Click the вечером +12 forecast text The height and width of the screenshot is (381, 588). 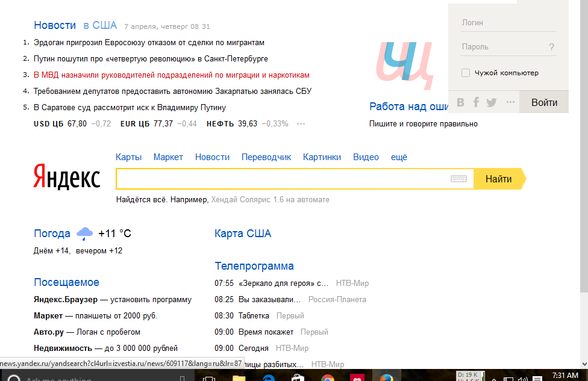99,250
